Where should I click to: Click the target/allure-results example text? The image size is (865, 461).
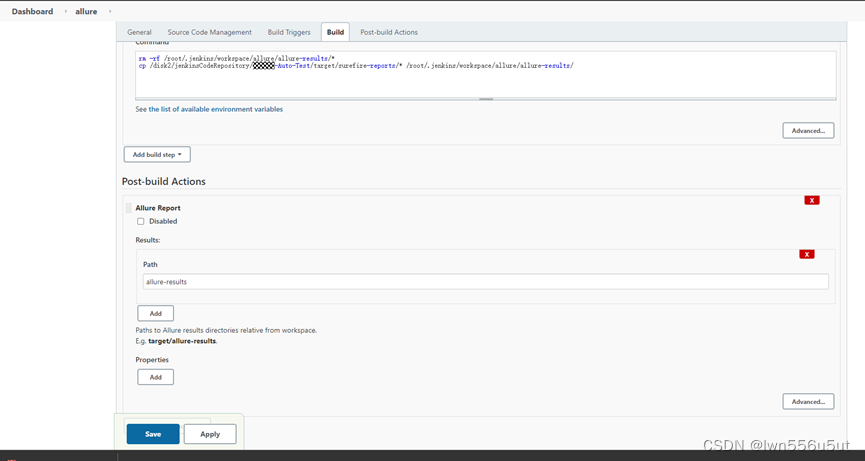tap(183, 341)
